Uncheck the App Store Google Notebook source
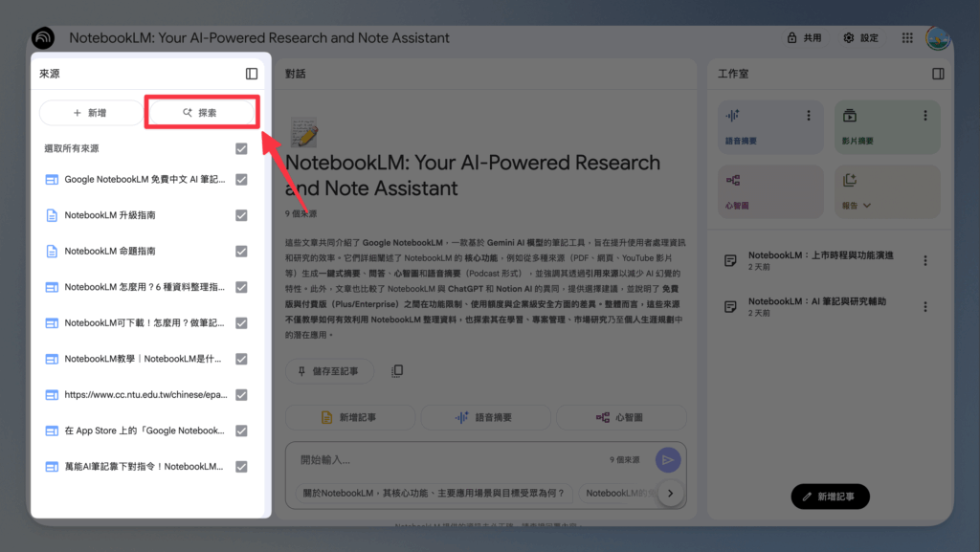The image size is (980, 552). (241, 431)
